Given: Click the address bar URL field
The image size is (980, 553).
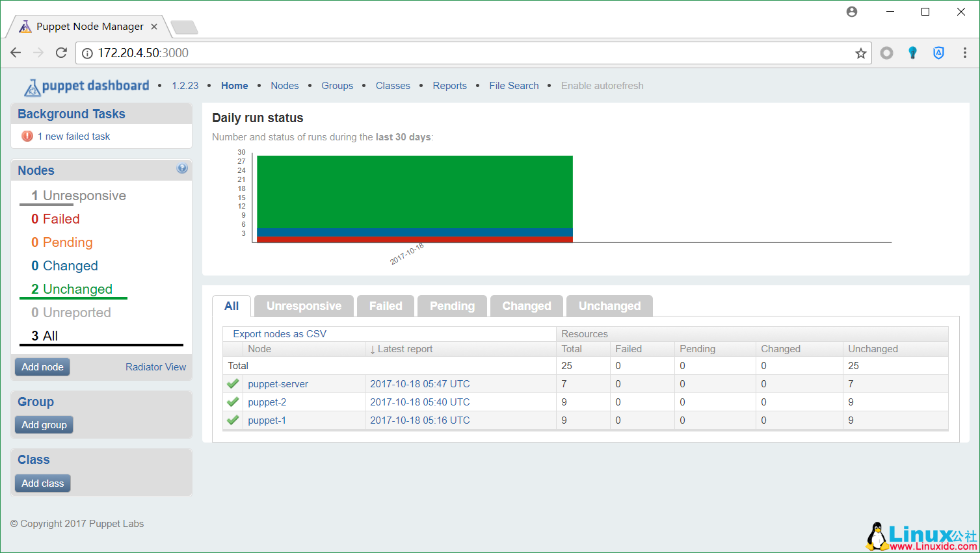Looking at the screenshot, I should (x=455, y=53).
